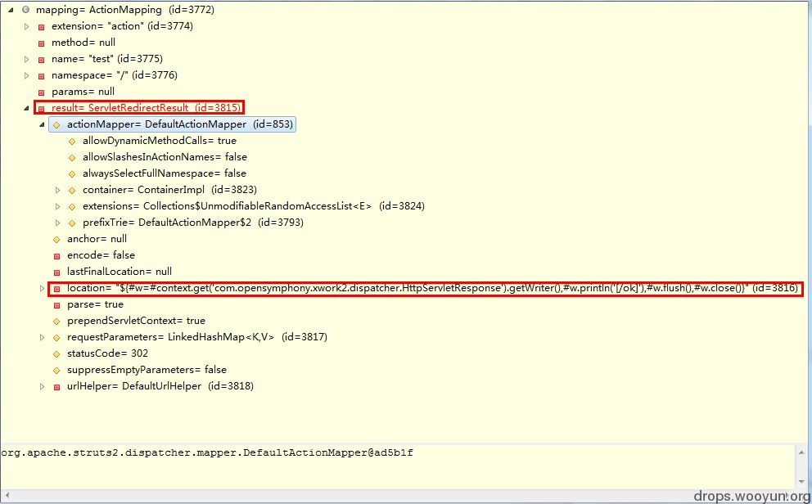Expand the container= ContainerImpl node

(58, 191)
